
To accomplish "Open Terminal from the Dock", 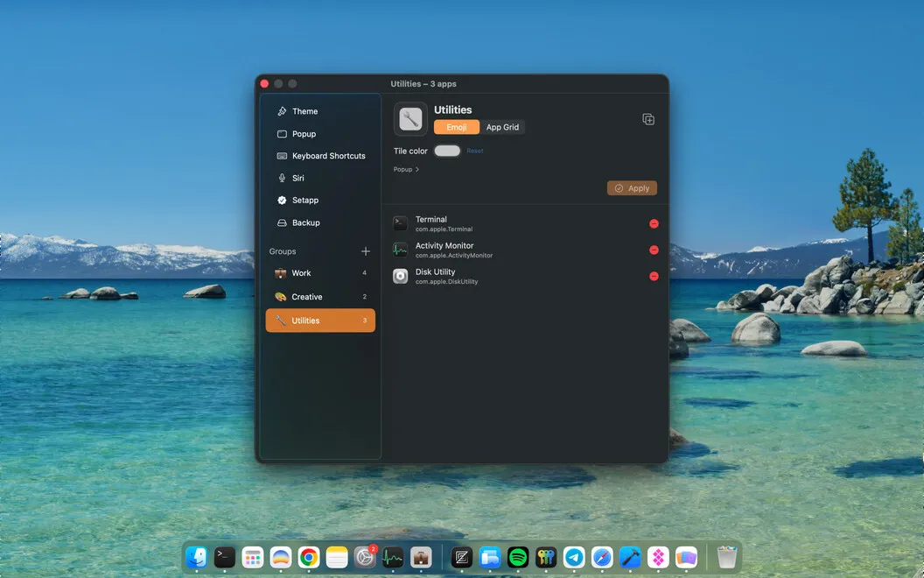I will click(x=225, y=557).
